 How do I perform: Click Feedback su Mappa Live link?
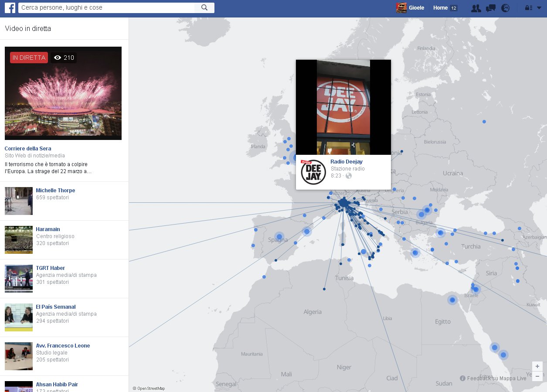pyautogui.click(x=496, y=378)
